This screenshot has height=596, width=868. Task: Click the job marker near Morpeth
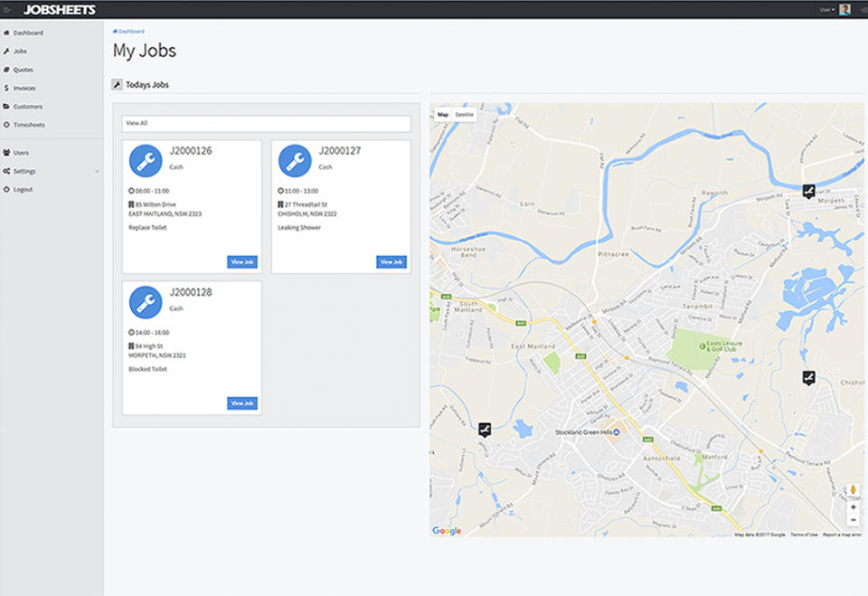808,192
